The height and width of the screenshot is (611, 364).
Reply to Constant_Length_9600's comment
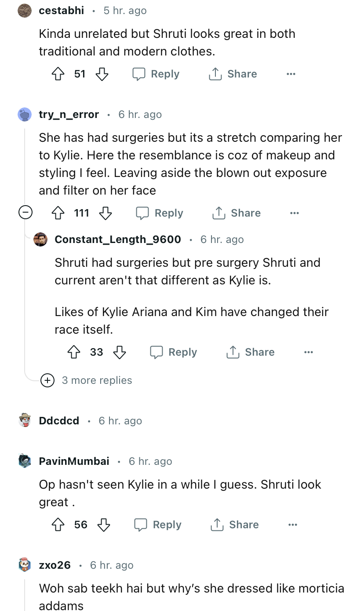tap(174, 352)
